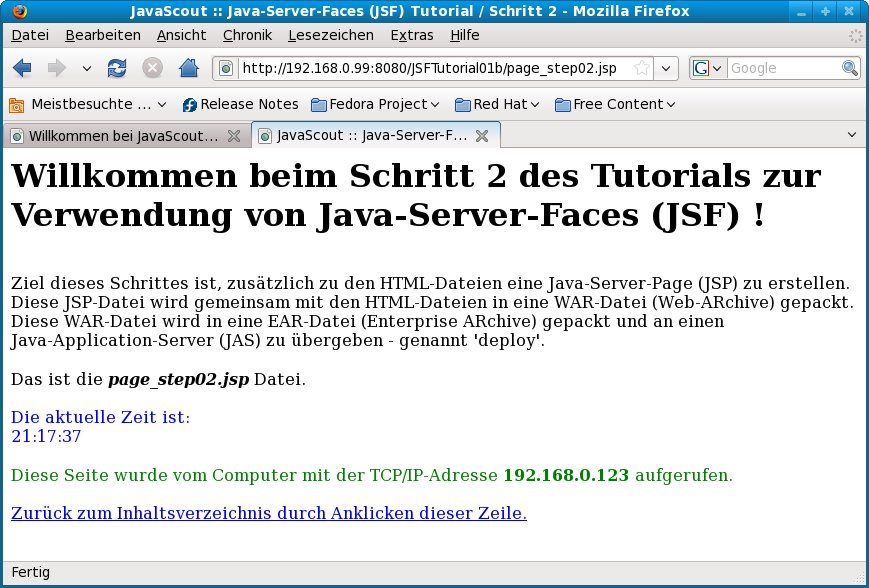Open the Google search engine selector

[706, 68]
